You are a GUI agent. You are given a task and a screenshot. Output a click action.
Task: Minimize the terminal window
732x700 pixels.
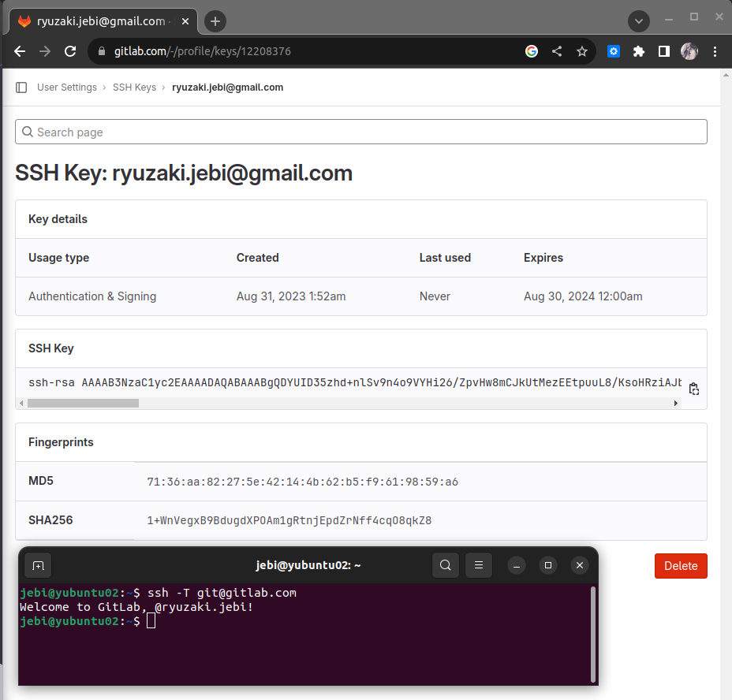point(517,566)
